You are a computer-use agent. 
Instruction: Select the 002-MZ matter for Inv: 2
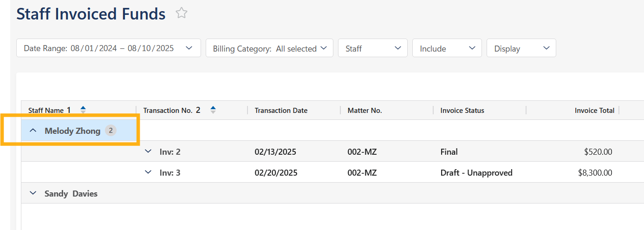(362, 152)
